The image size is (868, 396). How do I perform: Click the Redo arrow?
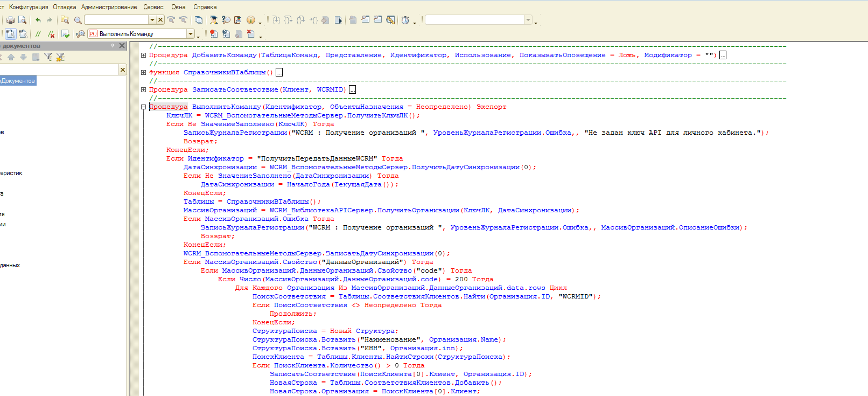click(50, 20)
